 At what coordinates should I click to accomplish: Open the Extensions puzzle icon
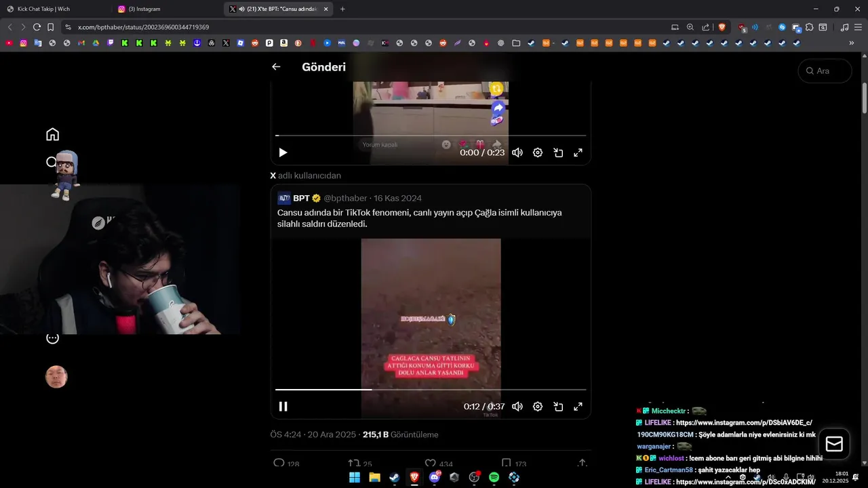pyautogui.click(x=809, y=27)
